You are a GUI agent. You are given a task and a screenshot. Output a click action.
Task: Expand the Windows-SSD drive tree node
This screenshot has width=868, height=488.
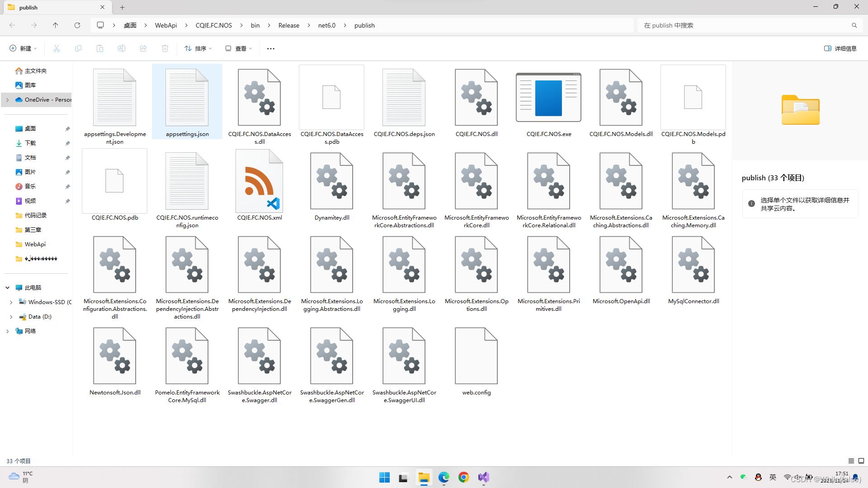(x=11, y=302)
